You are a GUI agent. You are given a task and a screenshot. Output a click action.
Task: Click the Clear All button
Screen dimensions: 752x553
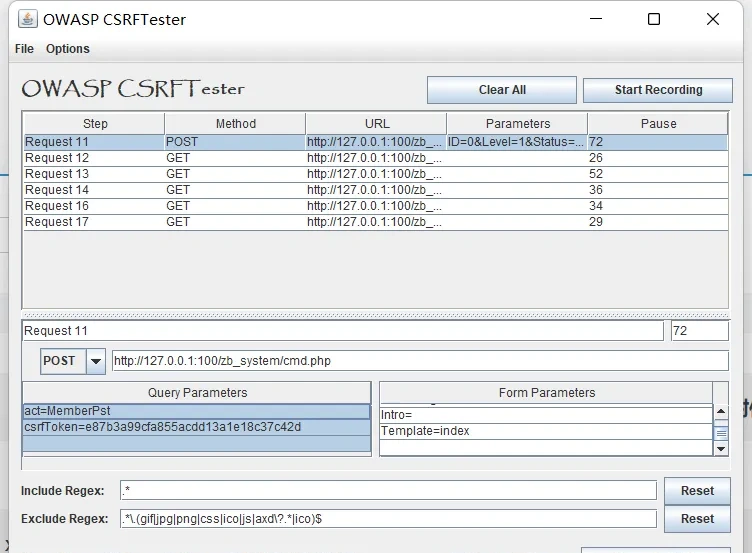pos(502,90)
